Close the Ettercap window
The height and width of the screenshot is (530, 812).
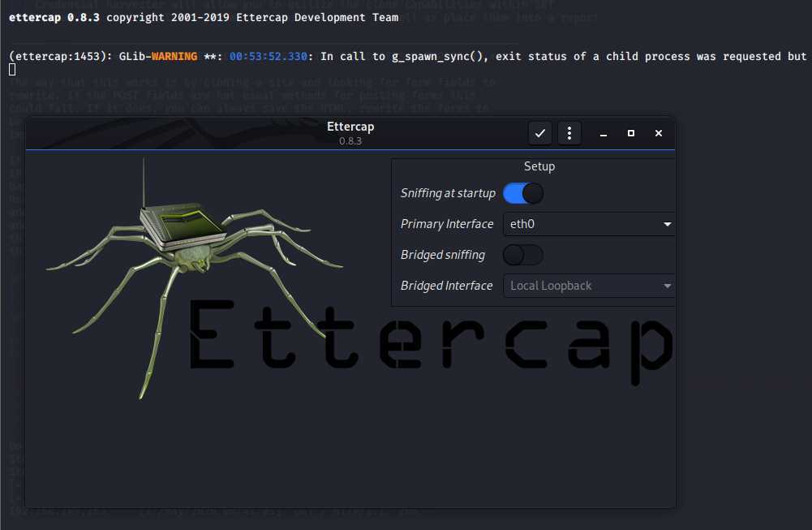(x=659, y=134)
